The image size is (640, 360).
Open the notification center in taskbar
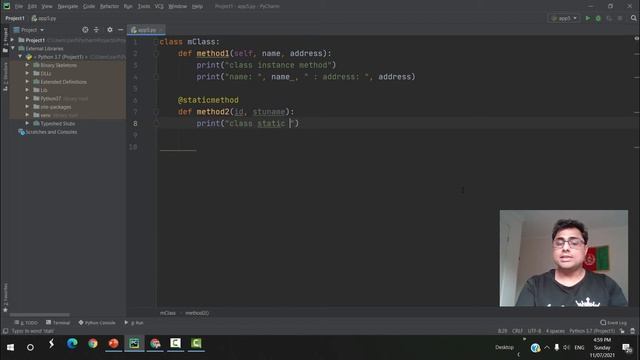(627, 348)
